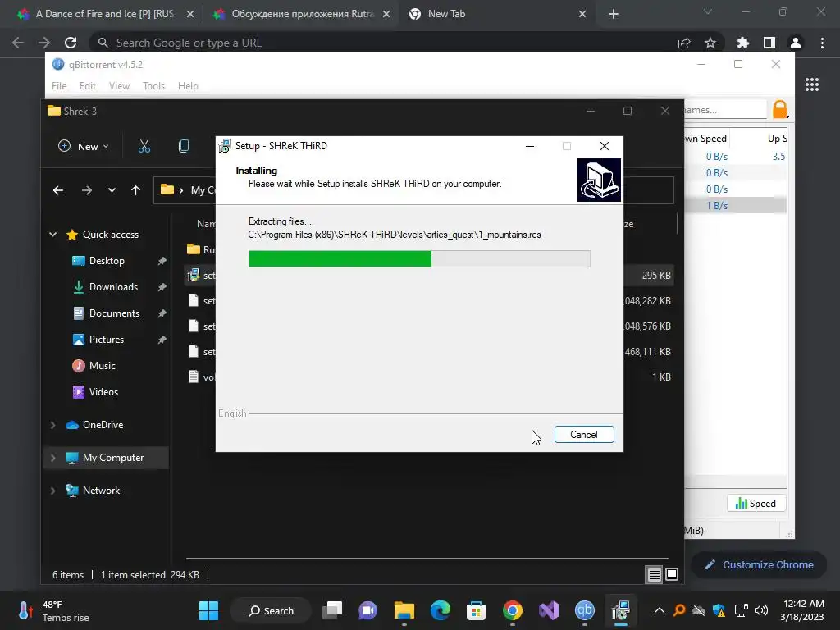Click the taskbar Search box
840x630 pixels.
[271, 610]
